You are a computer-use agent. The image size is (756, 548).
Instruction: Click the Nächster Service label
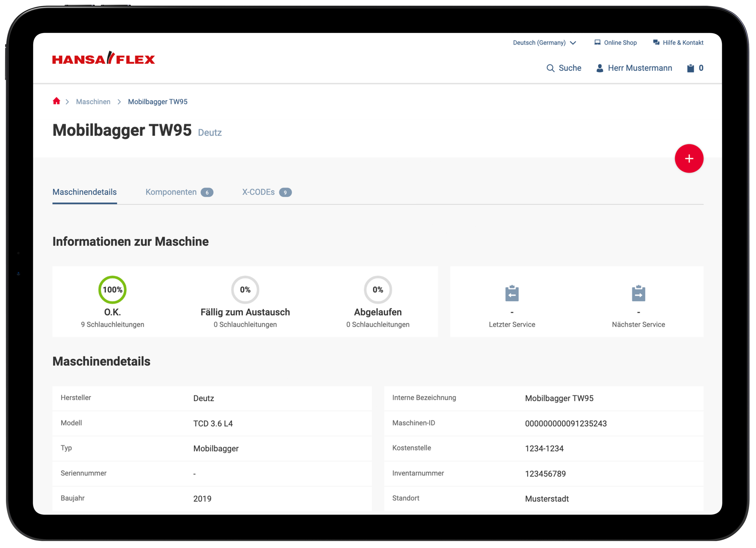pyautogui.click(x=638, y=325)
